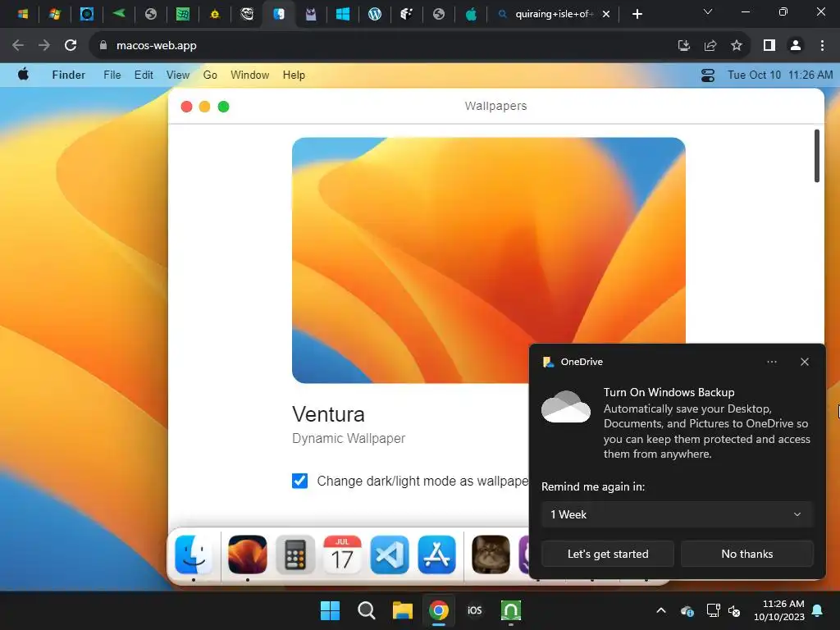The width and height of the screenshot is (840, 630).
Task: Close the quiraing+isle+of tab
Action: point(606,14)
